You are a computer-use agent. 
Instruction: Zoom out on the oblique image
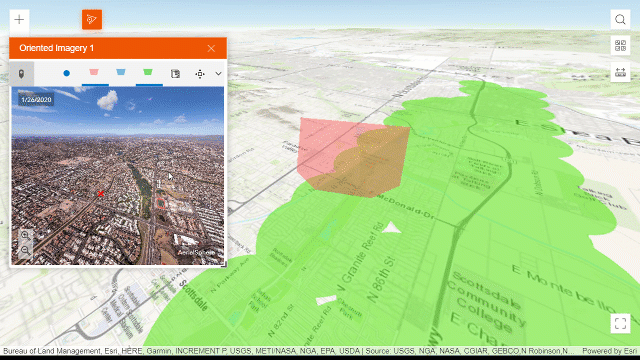(x=25, y=250)
